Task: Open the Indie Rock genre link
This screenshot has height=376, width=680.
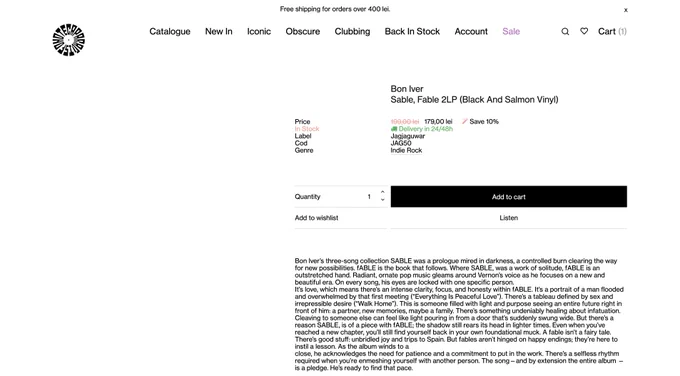Action: (406, 150)
